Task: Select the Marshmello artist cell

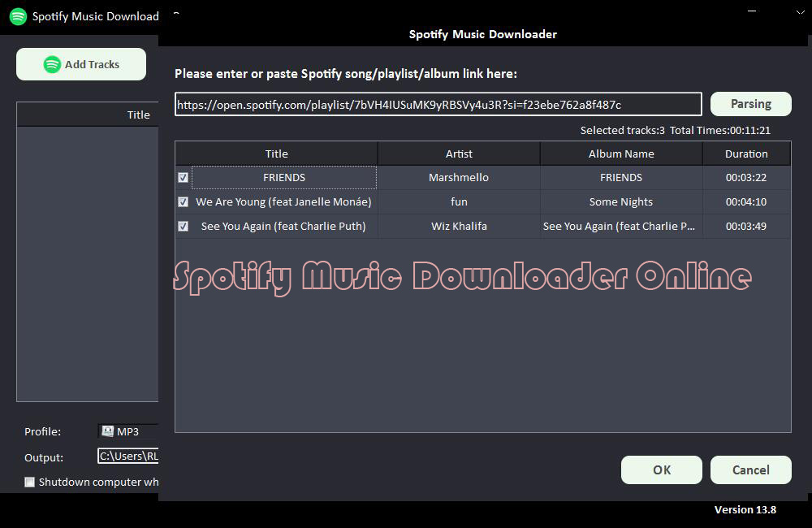Action: [x=459, y=177]
